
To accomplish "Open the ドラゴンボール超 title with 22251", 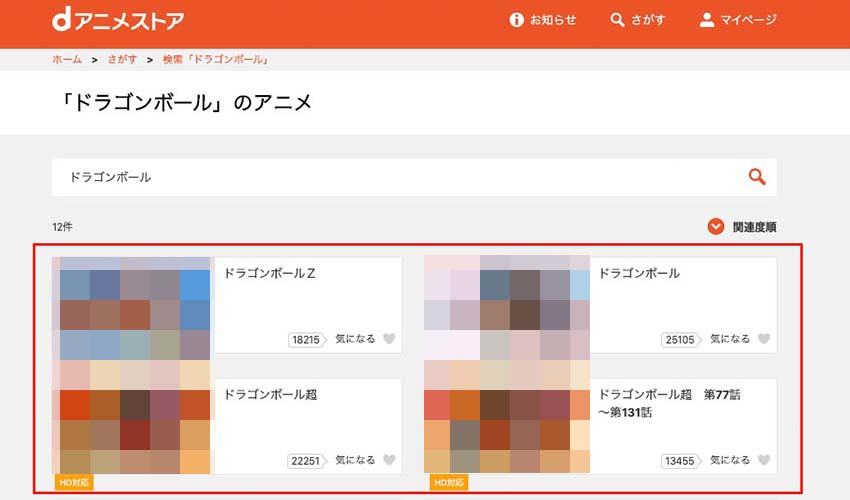I will (x=271, y=395).
